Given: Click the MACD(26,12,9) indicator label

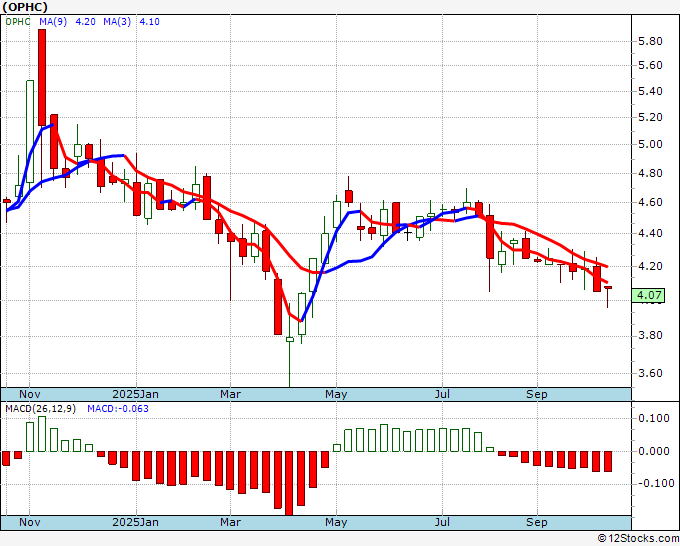Looking at the screenshot, I should [40, 409].
